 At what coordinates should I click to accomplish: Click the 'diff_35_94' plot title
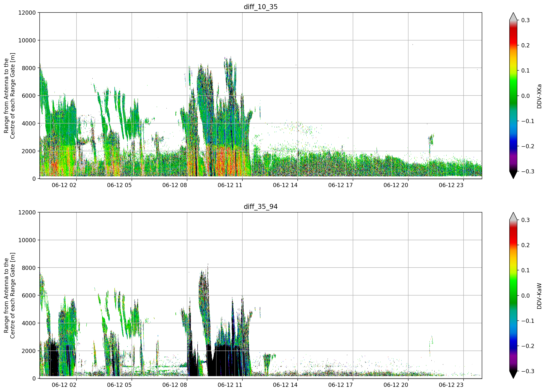point(261,207)
